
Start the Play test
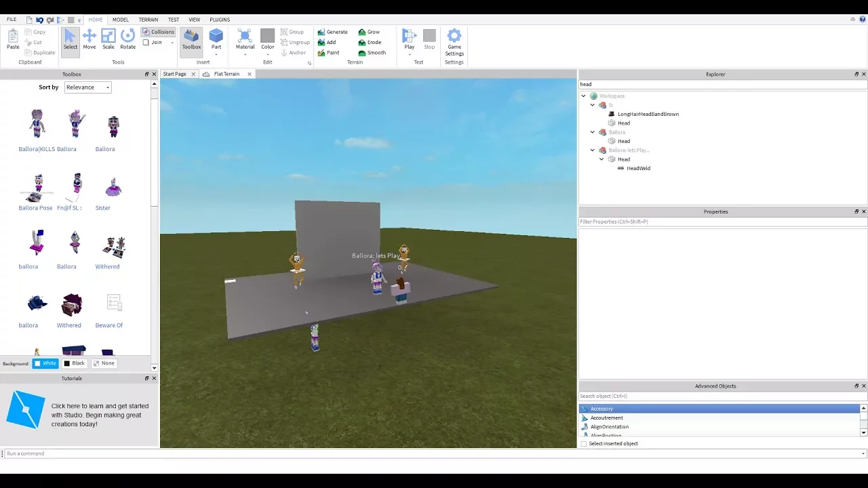(x=409, y=39)
